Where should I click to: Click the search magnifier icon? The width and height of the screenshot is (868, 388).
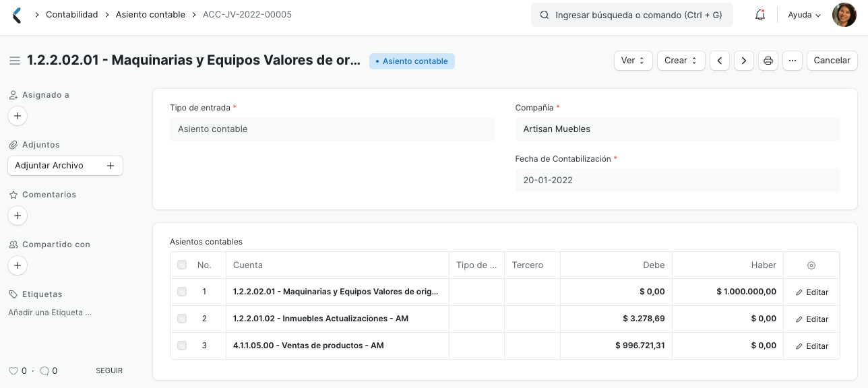(x=545, y=15)
